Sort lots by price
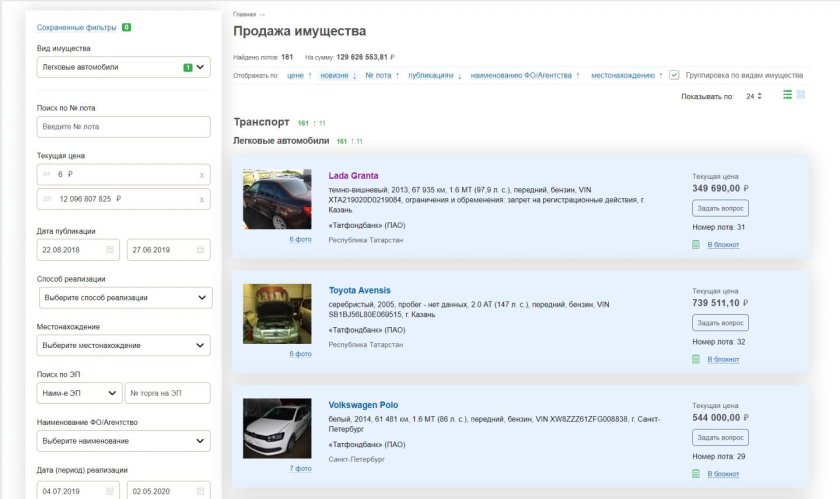This screenshot has height=499, width=840. [x=295, y=75]
